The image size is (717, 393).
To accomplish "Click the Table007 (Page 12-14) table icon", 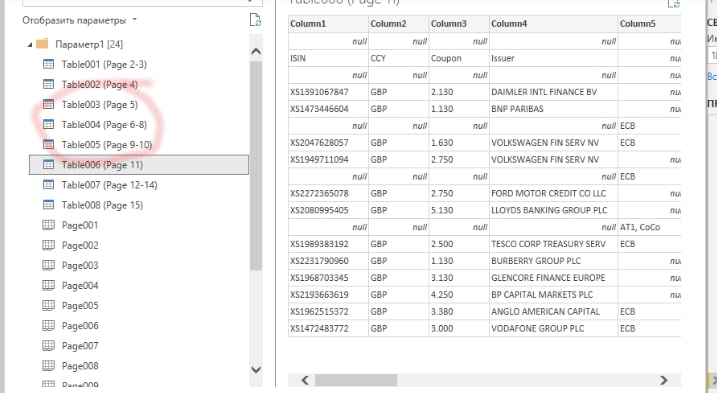I will [x=48, y=184].
